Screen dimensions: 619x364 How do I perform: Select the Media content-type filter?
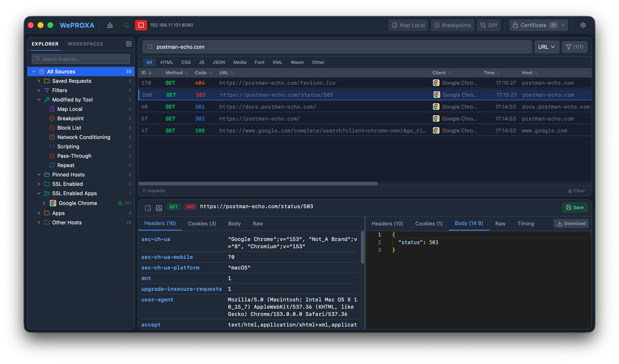coord(240,62)
